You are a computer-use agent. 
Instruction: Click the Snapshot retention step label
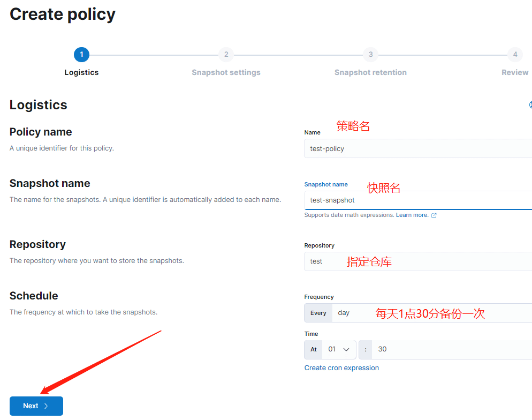pyautogui.click(x=370, y=72)
